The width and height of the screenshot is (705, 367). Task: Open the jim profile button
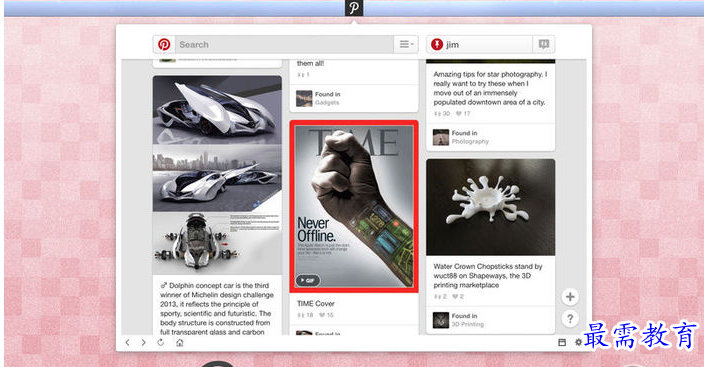[x=480, y=45]
